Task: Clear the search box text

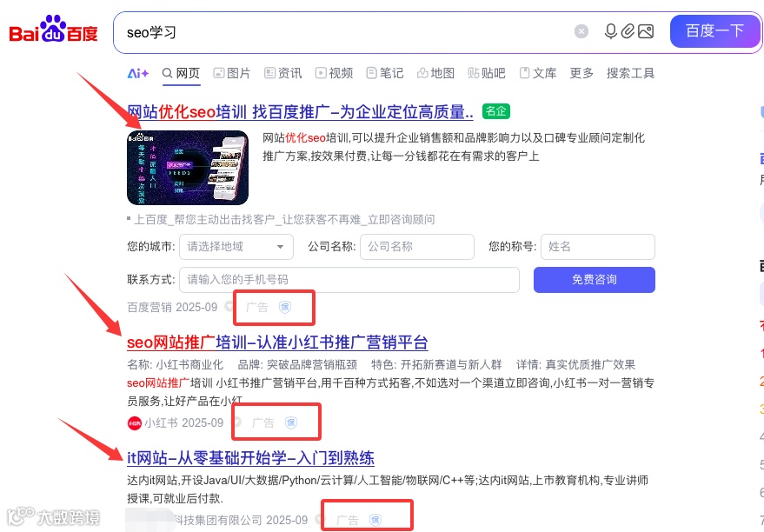Action: (x=581, y=31)
